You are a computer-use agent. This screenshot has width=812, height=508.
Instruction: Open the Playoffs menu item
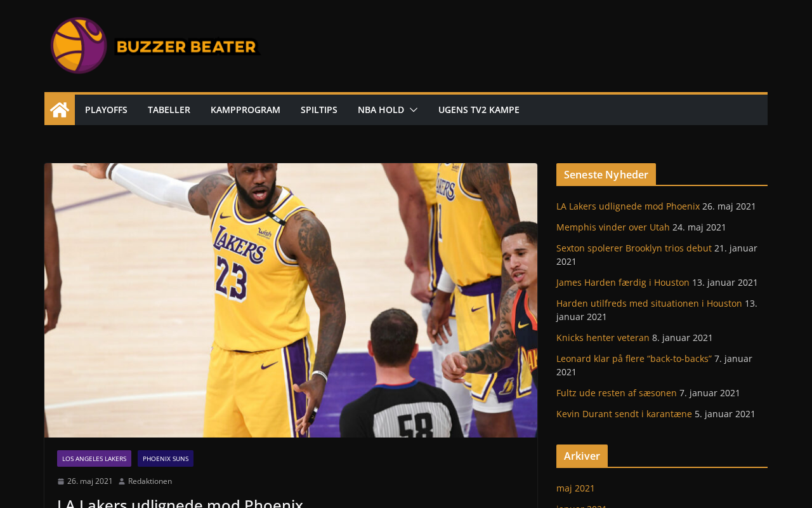[106, 110]
